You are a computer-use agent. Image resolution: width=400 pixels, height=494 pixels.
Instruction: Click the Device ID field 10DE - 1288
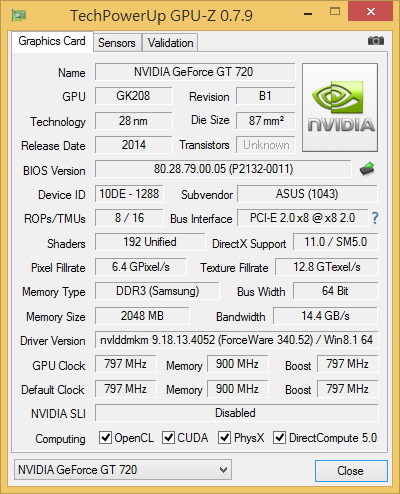[x=129, y=194]
